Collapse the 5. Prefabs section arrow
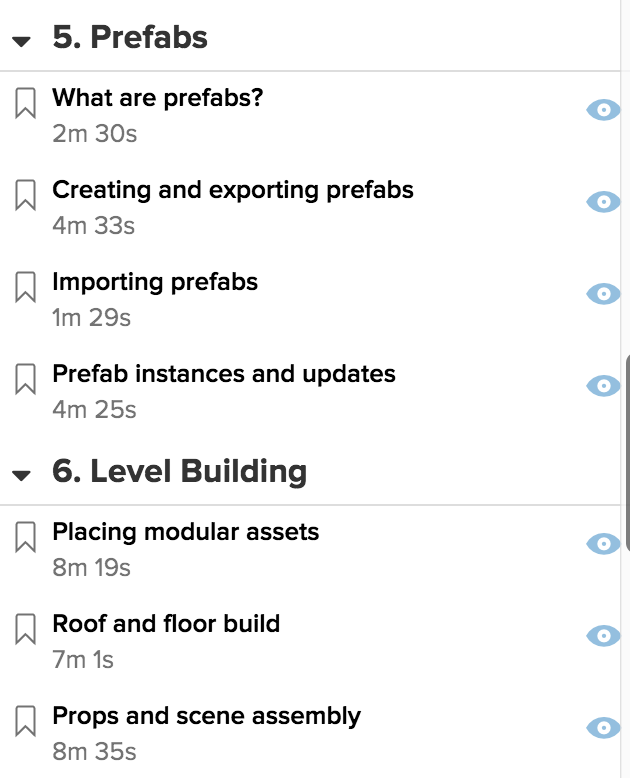 (x=21, y=42)
